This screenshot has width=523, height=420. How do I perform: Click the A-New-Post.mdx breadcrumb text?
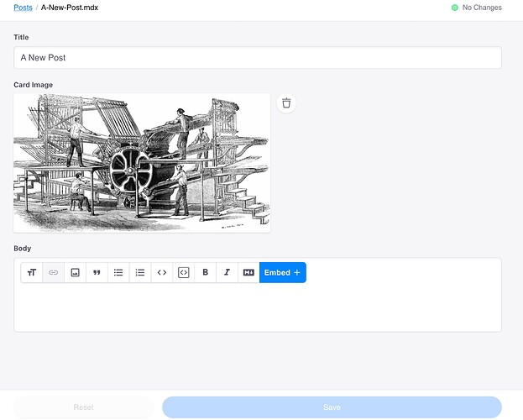70,8
